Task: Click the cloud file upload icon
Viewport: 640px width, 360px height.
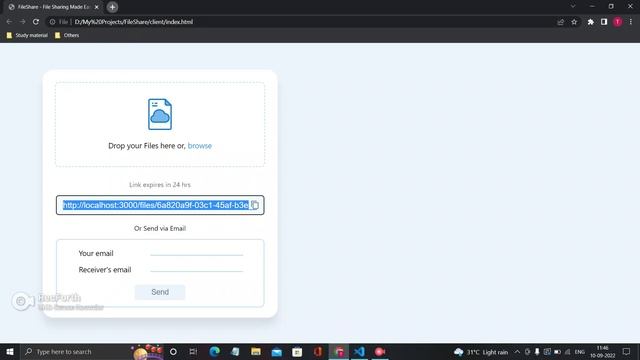Action: [160, 114]
